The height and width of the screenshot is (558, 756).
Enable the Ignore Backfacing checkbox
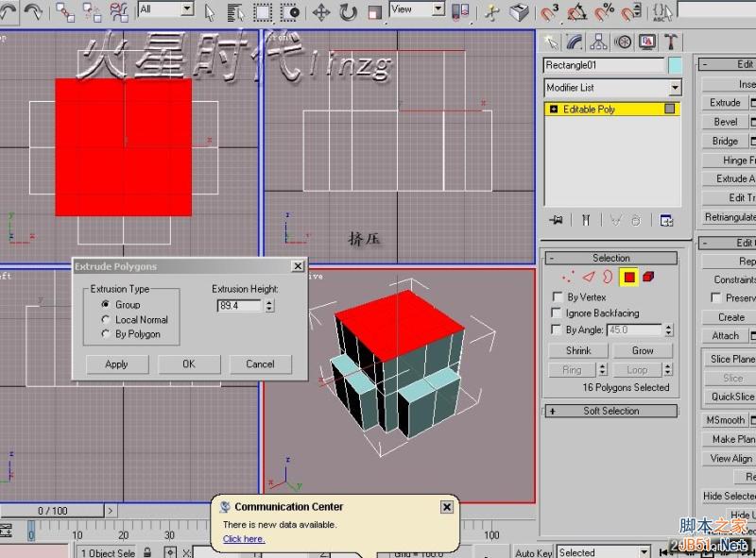click(x=558, y=313)
